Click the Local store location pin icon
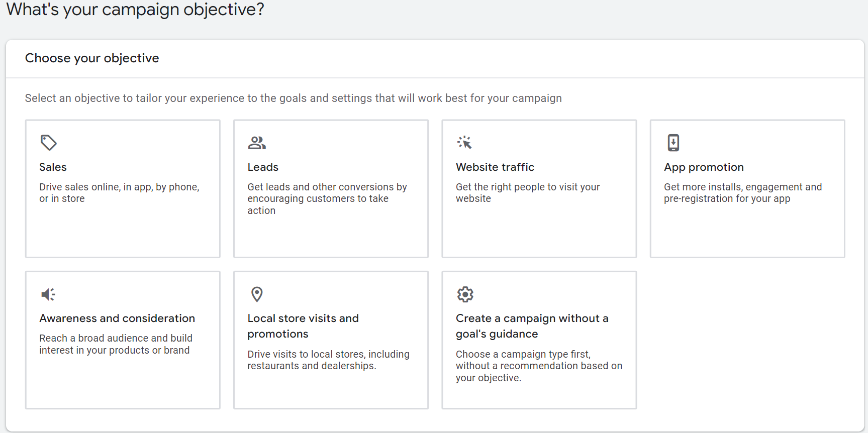This screenshot has width=868, height=433. (x=257, y=294)
